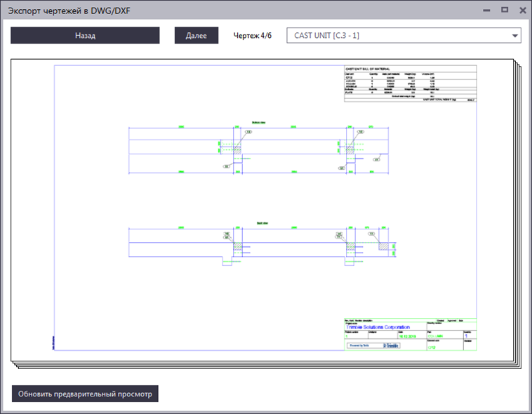Click the Back view drawing in preview
This screenshot has width=532, height=414.
click(262, 243)
